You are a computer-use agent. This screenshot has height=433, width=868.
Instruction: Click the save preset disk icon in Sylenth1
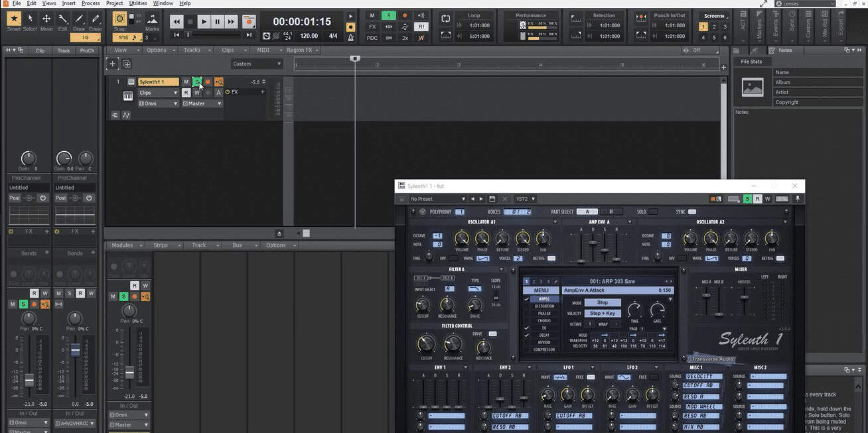click(492, 198)
